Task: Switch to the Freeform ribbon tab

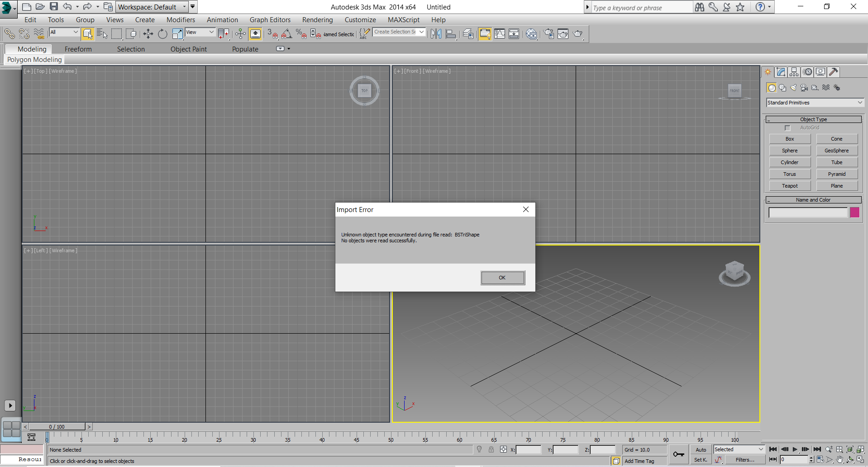Action: pos(78,49)
